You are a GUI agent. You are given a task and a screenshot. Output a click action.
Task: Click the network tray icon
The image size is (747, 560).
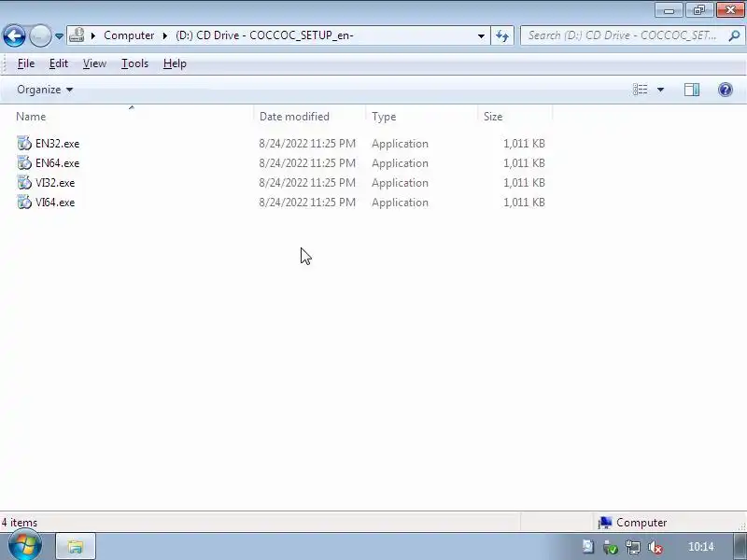[x=633, y=547]
